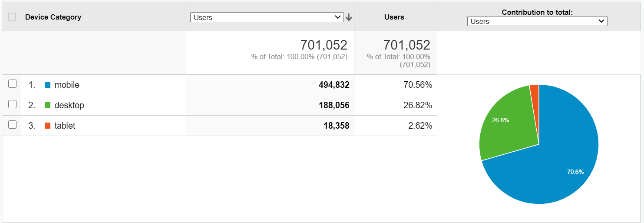Click the 494,832 mobile users value
Image resolution: width=644 pixels, height=223 pixels.
click(334, 85)
